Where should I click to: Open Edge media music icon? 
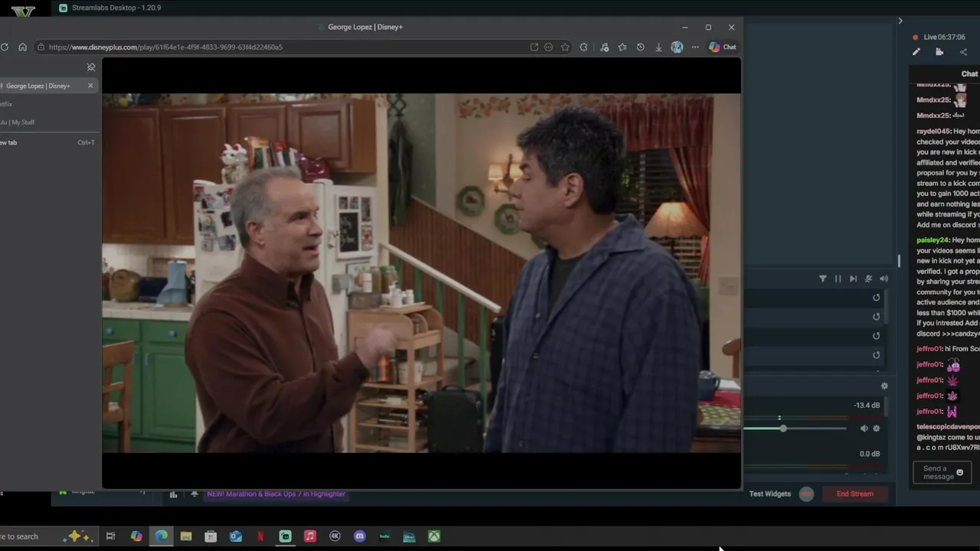coord(604,47)
